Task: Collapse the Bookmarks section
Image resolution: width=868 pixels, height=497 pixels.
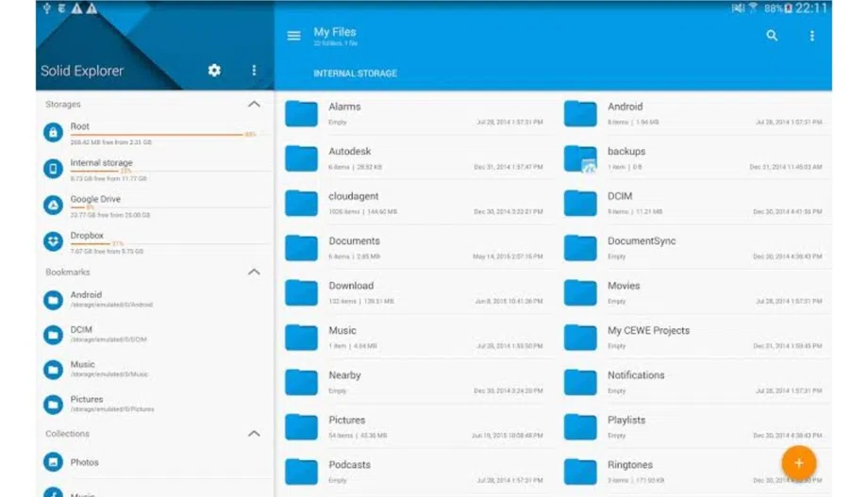Action: (254, 272)
